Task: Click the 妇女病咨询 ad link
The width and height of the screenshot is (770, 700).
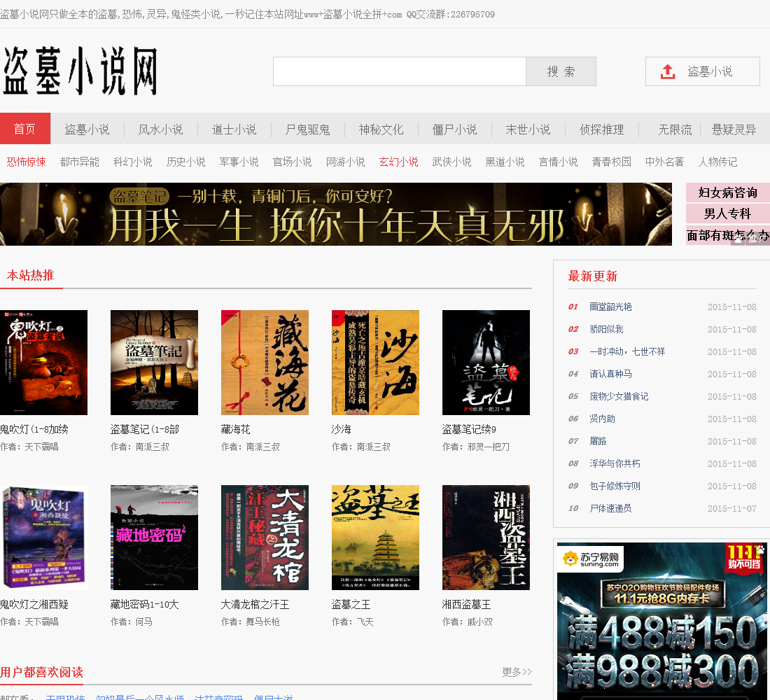Action: tap(728, 192)
